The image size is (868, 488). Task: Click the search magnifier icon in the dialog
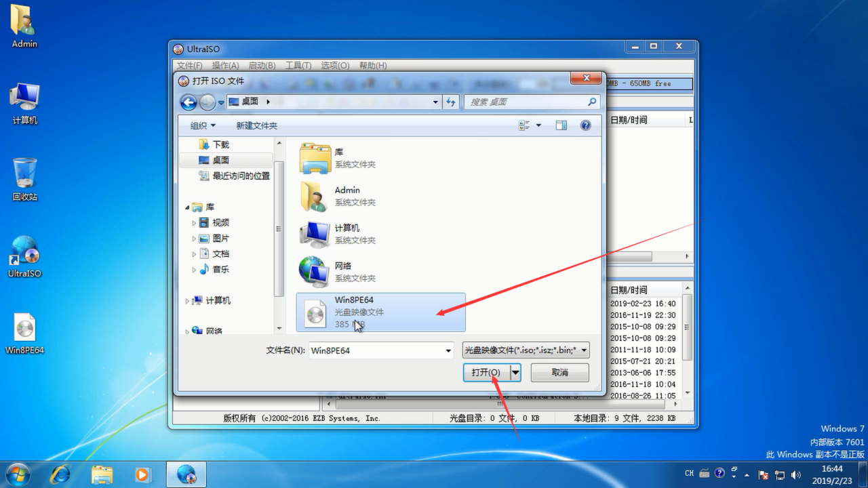click(592, 102)
